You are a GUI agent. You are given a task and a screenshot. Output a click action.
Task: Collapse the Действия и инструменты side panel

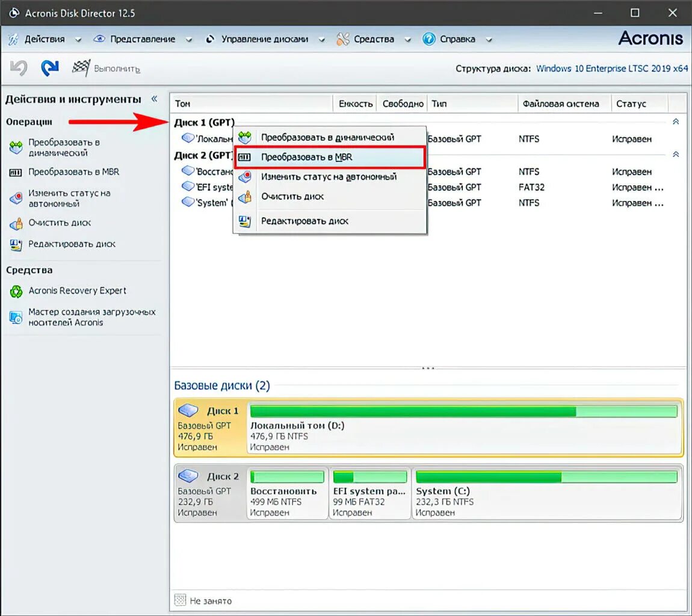155,99
